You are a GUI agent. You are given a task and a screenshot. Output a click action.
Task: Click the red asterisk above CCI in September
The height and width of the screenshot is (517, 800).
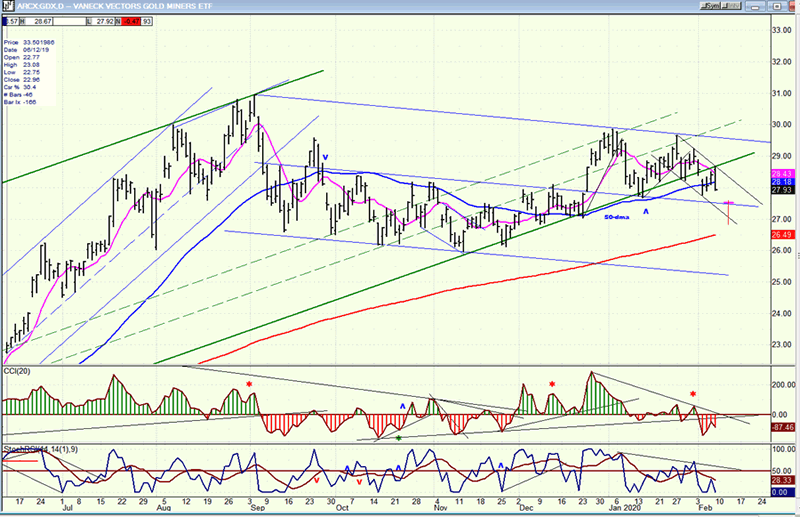250,385
